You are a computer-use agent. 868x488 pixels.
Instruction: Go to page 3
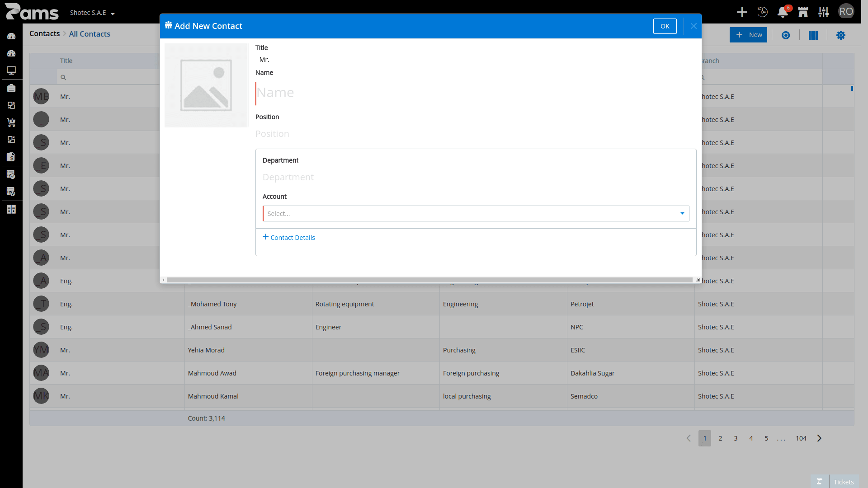click(736, 438)
